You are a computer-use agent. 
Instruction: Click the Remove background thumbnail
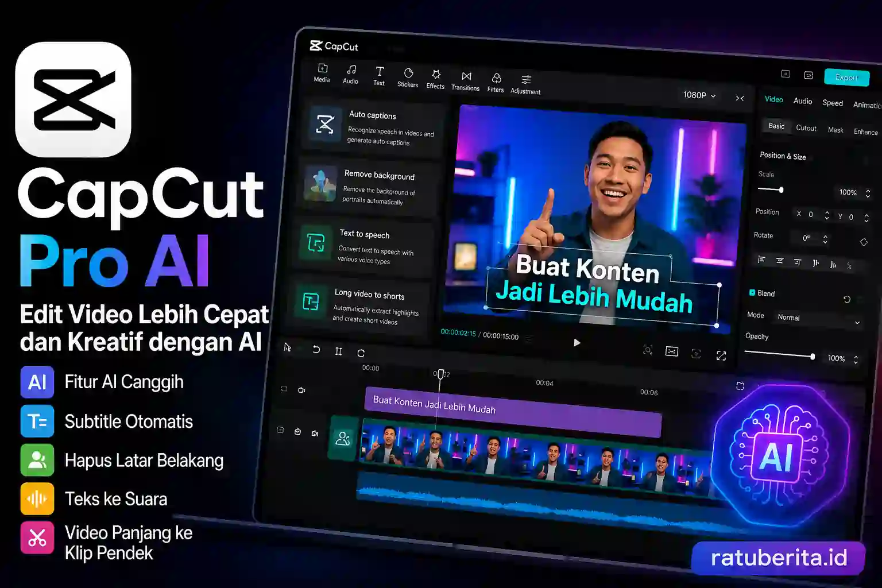pos(320,184)
